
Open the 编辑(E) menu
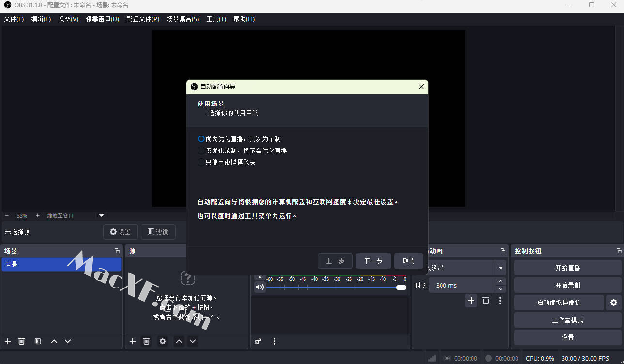(x=41, y=19)
